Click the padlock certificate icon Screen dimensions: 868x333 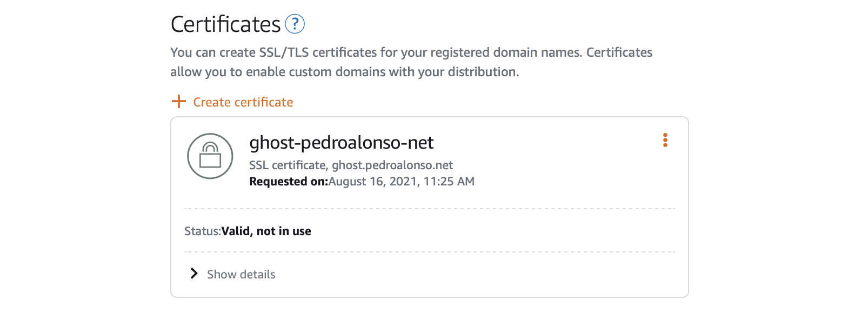pos(210,156)
